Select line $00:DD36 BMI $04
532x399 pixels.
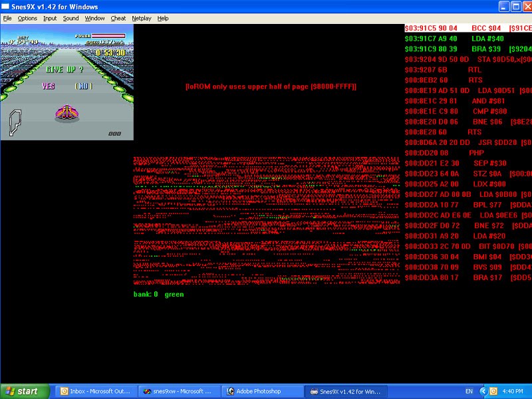(x=468, y=257)
